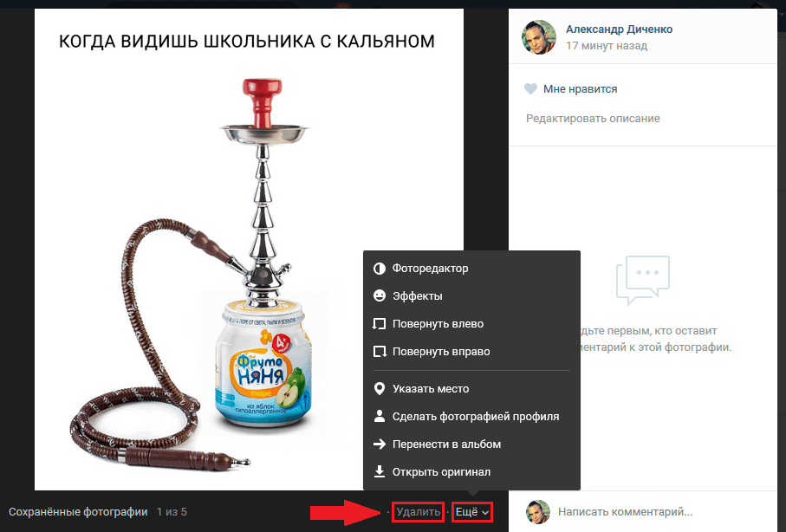786x532 pixels.
Task: Click the Удалить delete link
Action: [x=418, y=512]
